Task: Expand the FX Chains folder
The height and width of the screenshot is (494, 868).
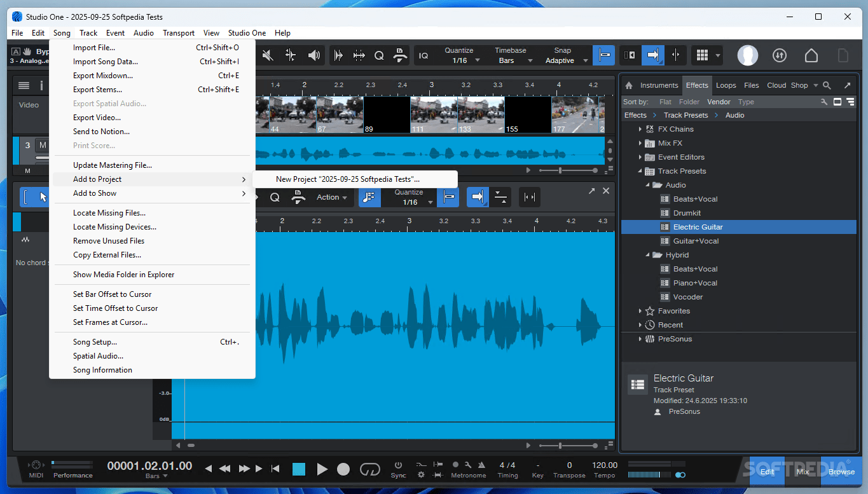Action: [640, 129]
